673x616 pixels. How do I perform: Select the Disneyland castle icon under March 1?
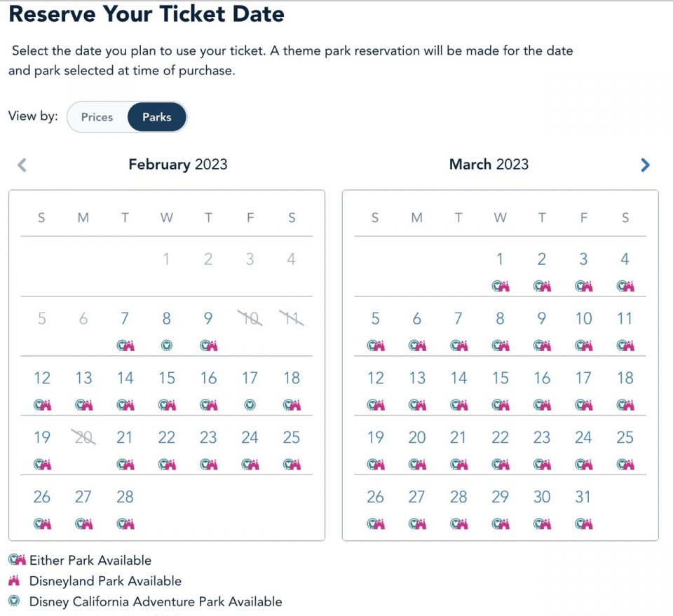click(x=500, y=286)
